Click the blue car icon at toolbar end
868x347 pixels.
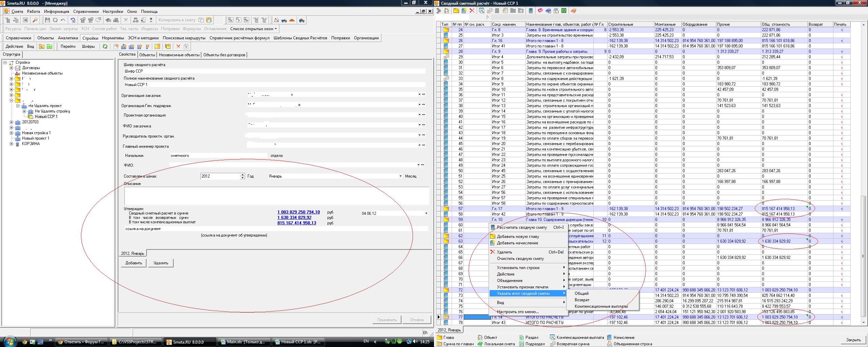coord(301,20)
